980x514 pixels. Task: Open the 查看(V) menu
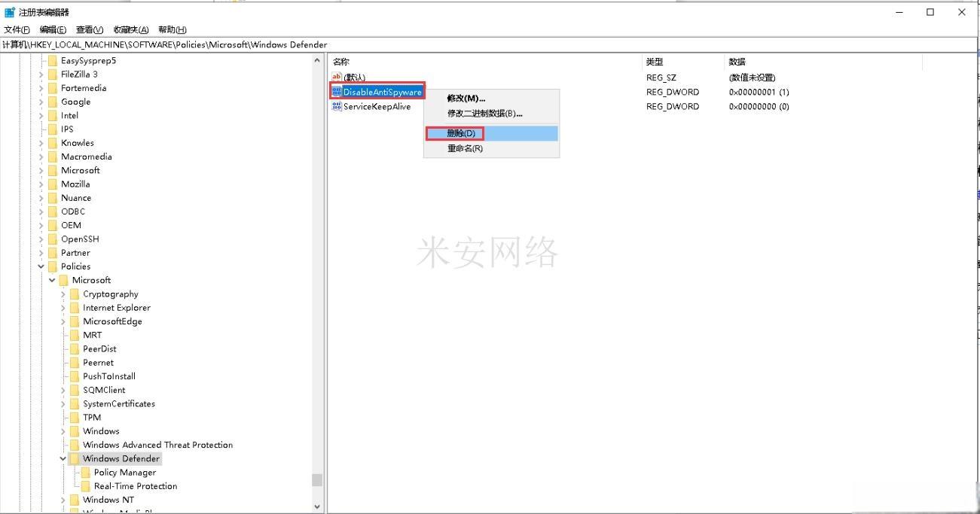pos(89,29)
